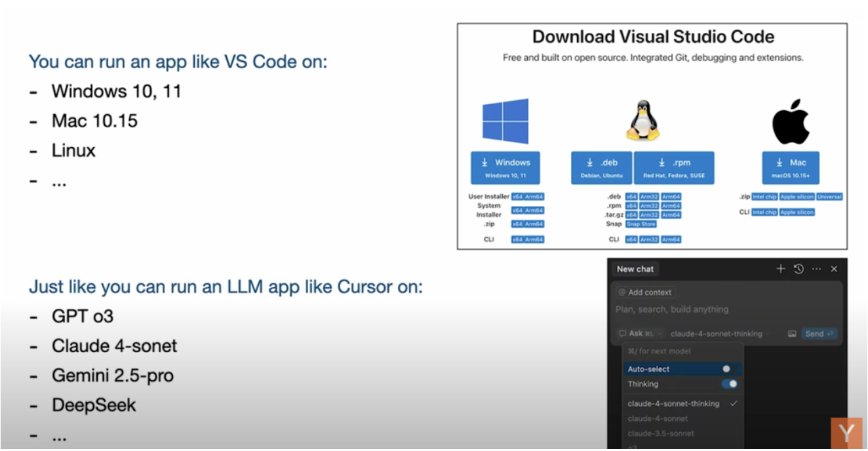
Task: Select Apple silicon for the Mac CLI
Action: [x=797, y=212]
